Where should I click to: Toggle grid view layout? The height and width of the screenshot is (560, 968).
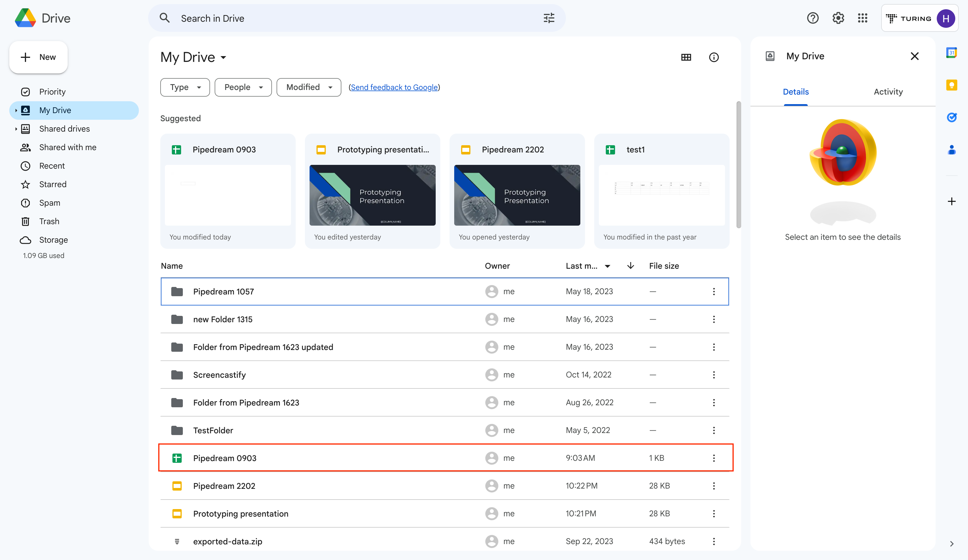point(687,57)
